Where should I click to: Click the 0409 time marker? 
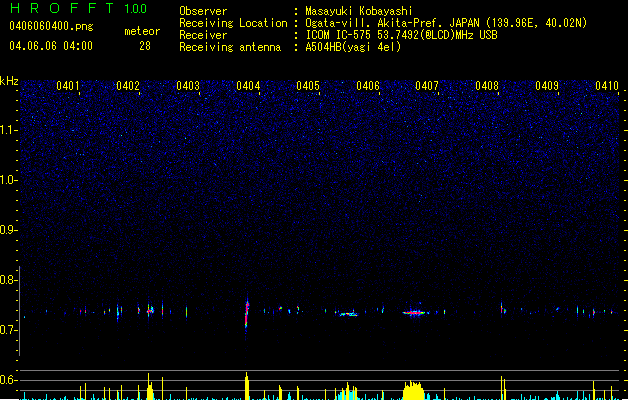pyautogui.click(x=547, y=86)
